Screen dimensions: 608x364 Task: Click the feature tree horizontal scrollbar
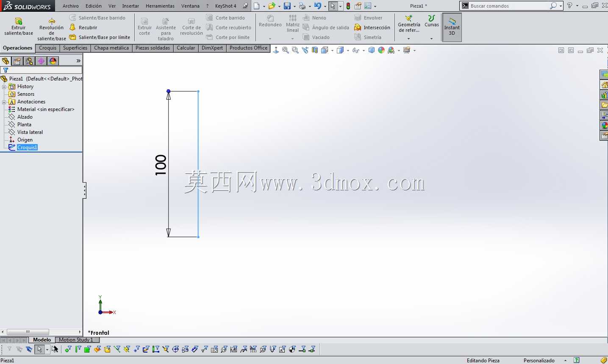[x=28, y=332]
